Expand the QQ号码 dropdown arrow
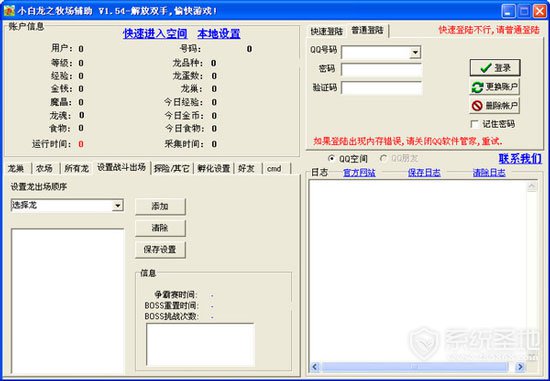 (415, 53)
